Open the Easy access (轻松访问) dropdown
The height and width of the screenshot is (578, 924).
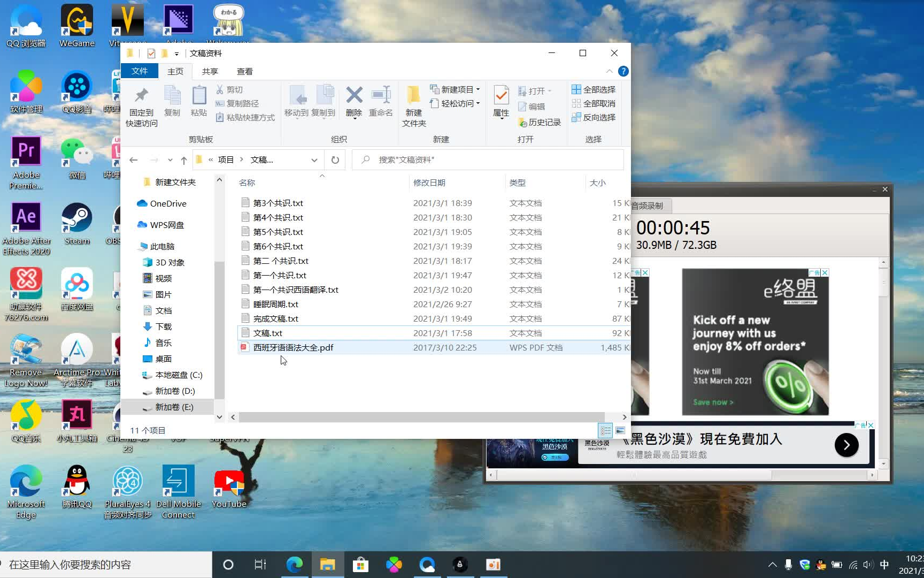455,103
